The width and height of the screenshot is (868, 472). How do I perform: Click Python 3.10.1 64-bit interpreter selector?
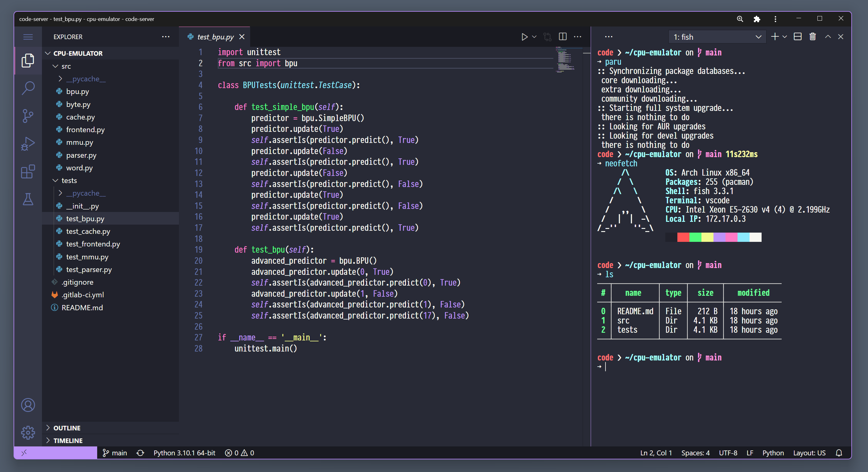pos(184,453)
